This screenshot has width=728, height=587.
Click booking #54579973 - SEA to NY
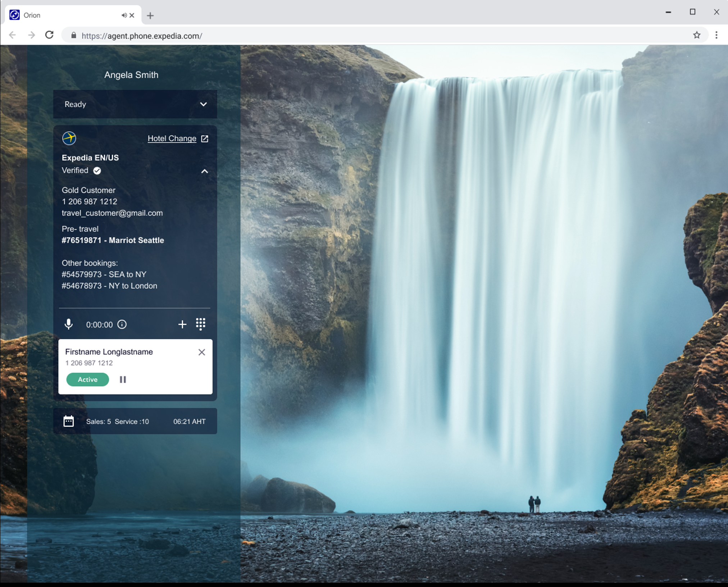tap(104, 274)
